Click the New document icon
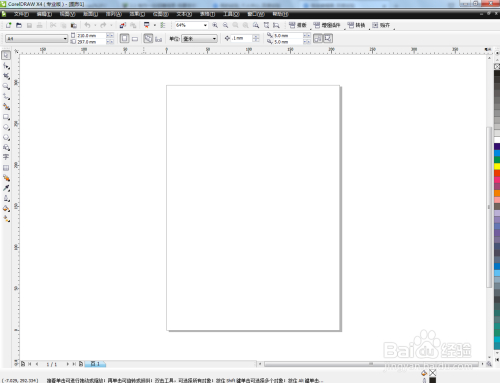This screenshot has width=500, height=383. click(x=9, y=25)
